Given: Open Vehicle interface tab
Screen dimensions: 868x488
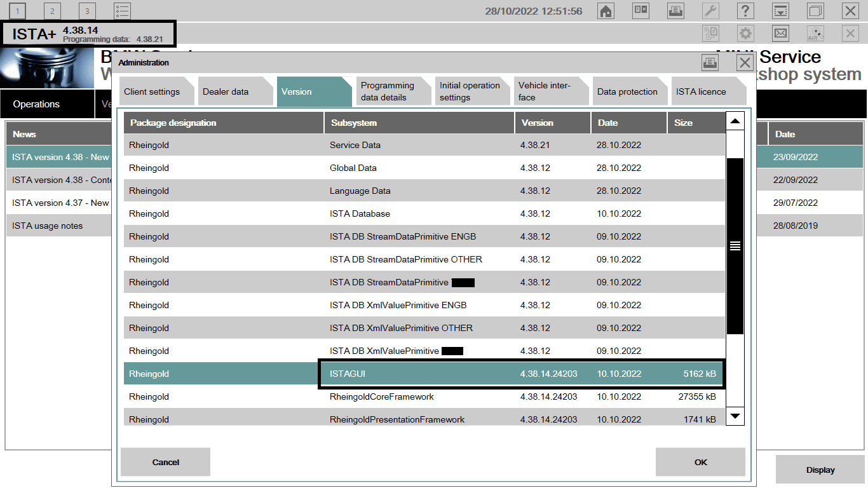Looking at the screenshot, I should [550, 91].
